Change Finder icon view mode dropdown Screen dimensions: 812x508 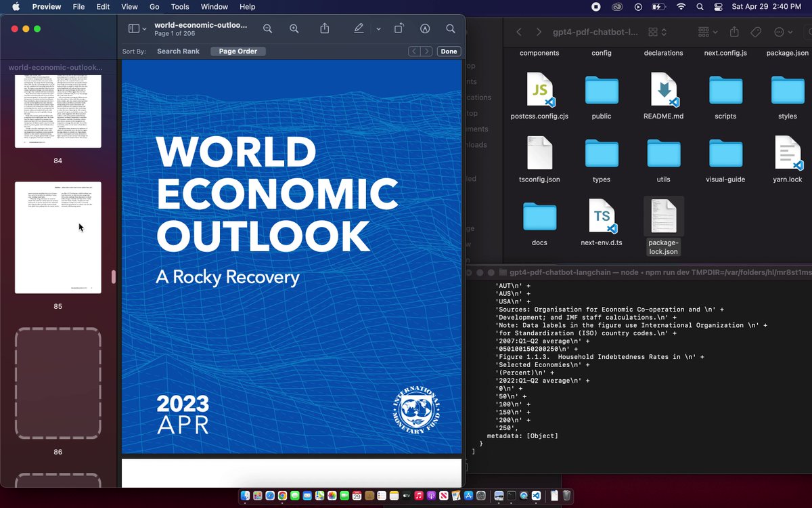click(x=657, y=32)
